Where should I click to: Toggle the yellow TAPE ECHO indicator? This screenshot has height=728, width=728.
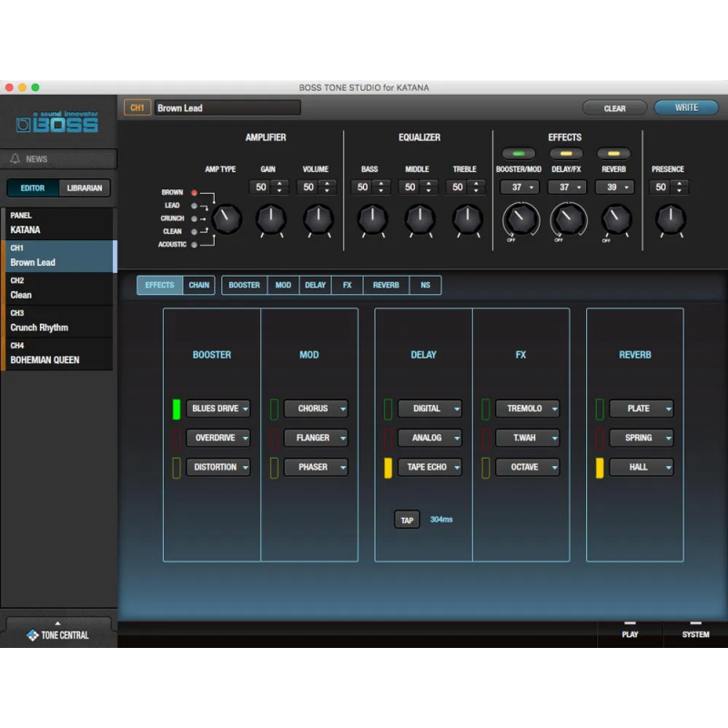tap(389, 468)
